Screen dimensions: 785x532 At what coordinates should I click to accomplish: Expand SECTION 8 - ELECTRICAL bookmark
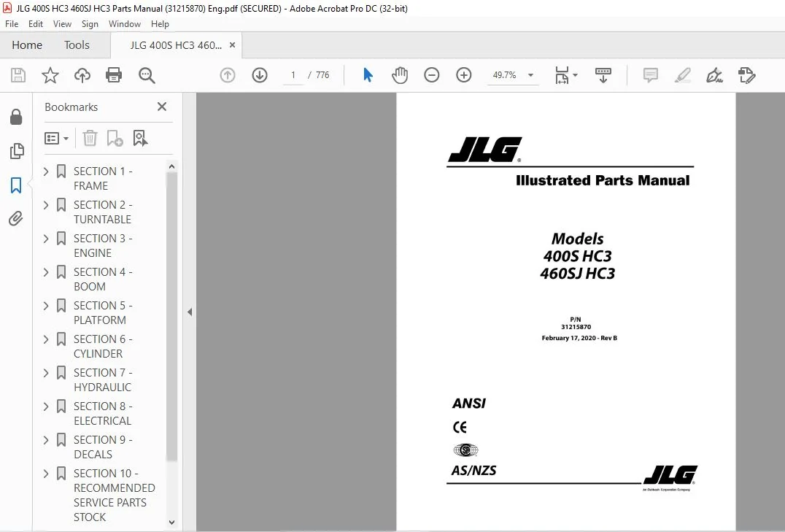pos(46,406)
